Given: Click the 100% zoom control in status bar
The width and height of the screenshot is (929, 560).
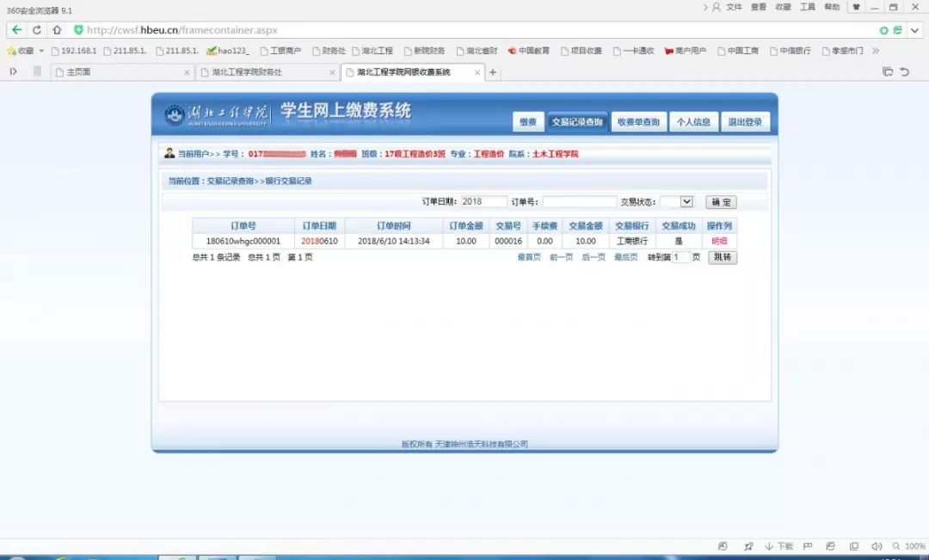Looking at the screenshot, I should [909, 546].
